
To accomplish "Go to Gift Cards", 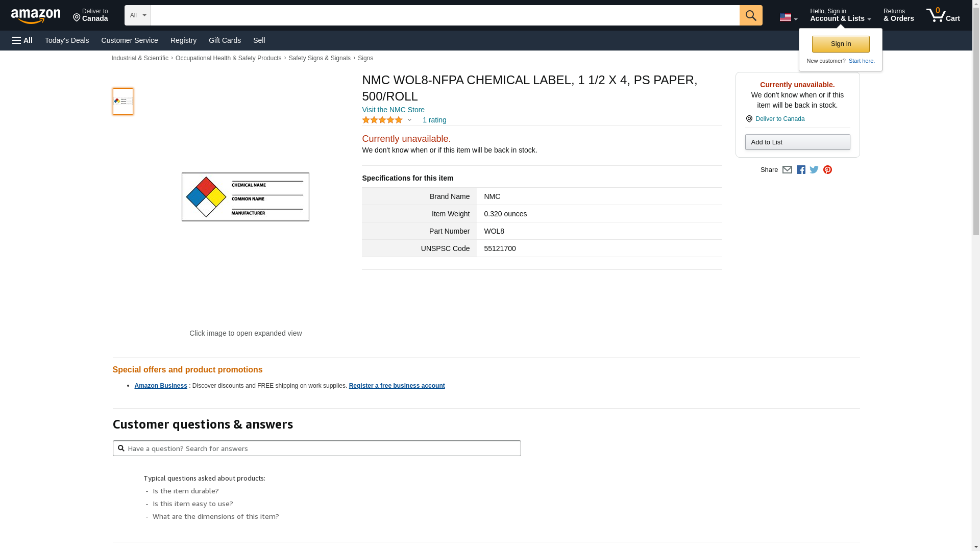I will 225,40.
